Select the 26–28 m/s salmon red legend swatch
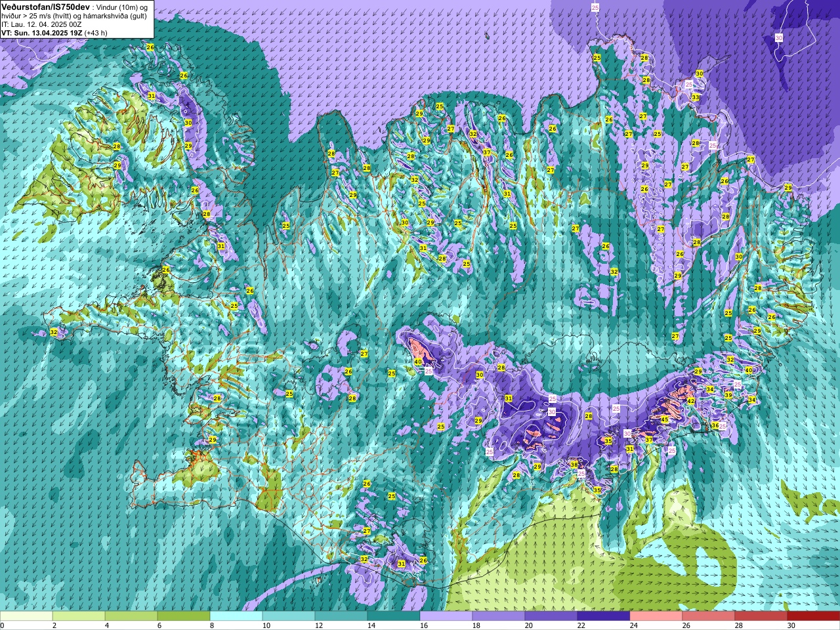This screenshot has width=840, height=630. 709,616
